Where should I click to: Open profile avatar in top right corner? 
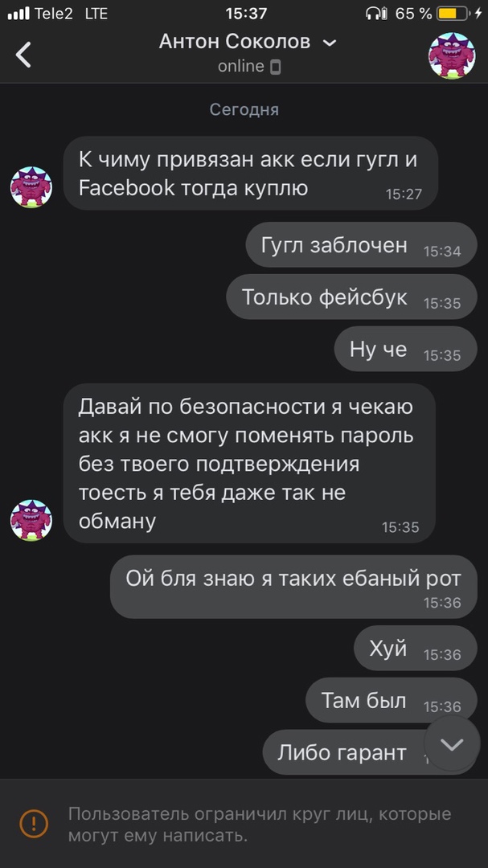pos(452,55)
